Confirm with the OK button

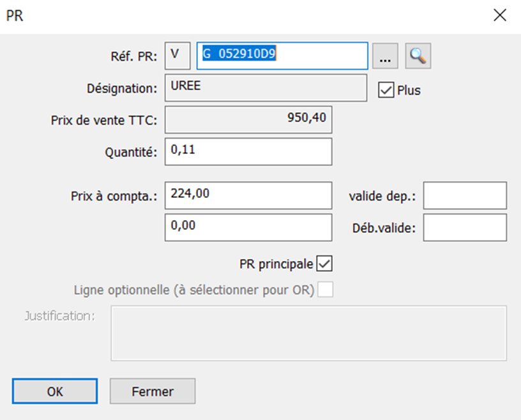(x=55, y=391)
